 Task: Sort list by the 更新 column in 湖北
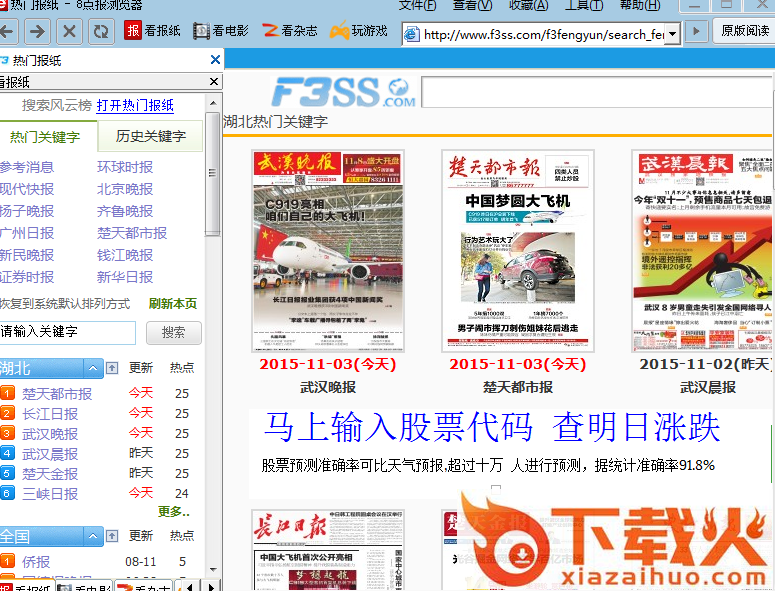(x=141, y=368)
